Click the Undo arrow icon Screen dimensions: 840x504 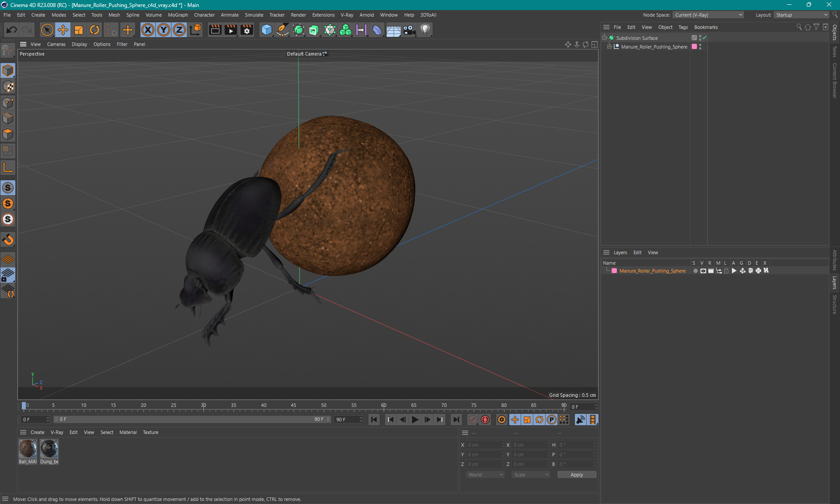pyautogui.click(x=11, y=30)
